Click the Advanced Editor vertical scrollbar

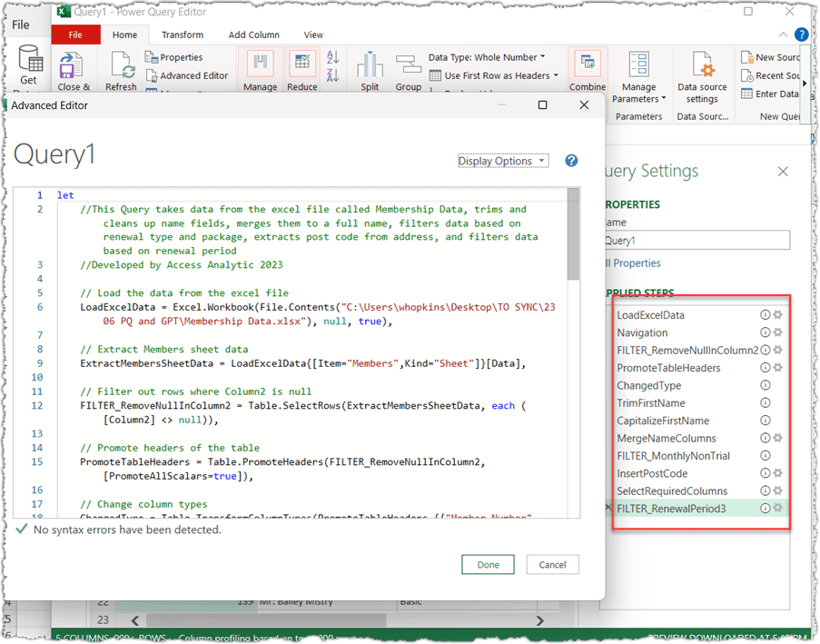pyautogui.click(x=574, y=233)
